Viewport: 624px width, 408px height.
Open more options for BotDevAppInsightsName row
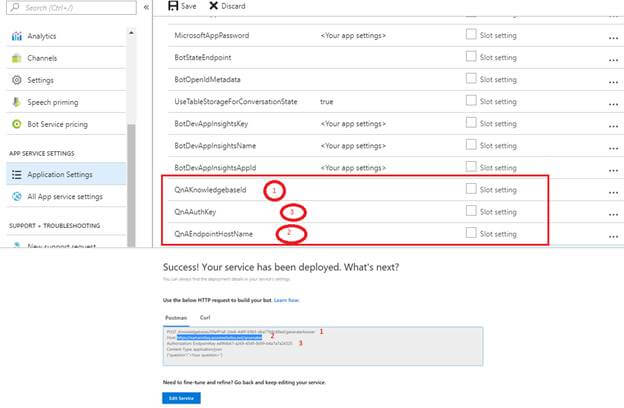pos(613,148)
